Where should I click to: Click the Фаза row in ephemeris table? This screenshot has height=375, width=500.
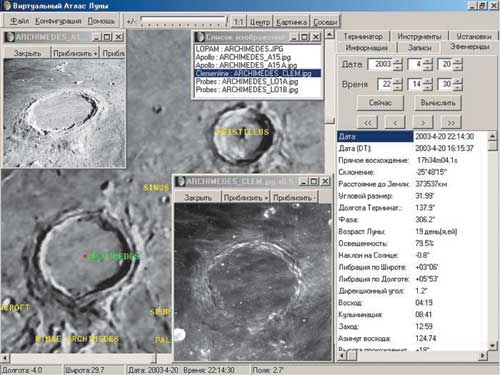(412, 220)
